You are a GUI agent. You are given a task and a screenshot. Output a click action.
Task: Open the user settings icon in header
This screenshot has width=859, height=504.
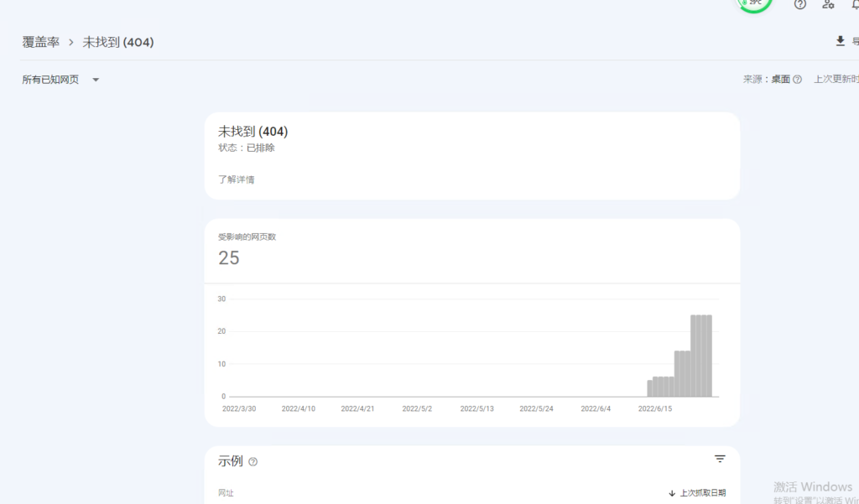828,4
